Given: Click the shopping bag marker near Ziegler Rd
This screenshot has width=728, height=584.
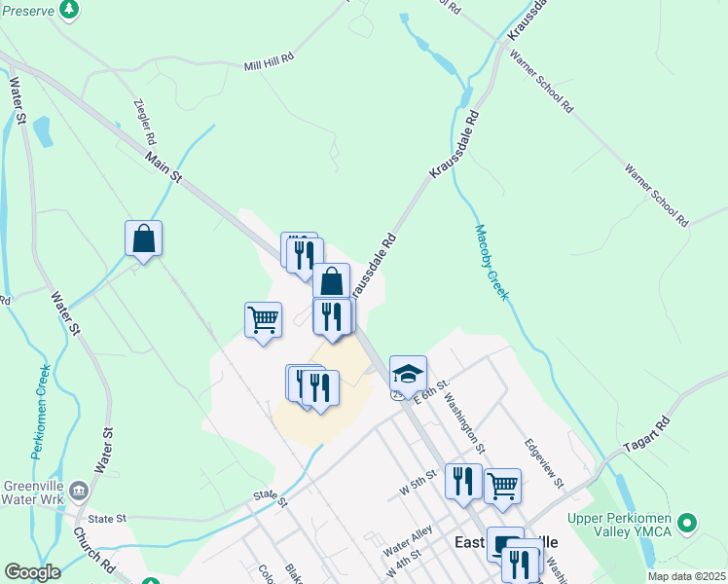Looking at the screenshot, I should 143,241.
